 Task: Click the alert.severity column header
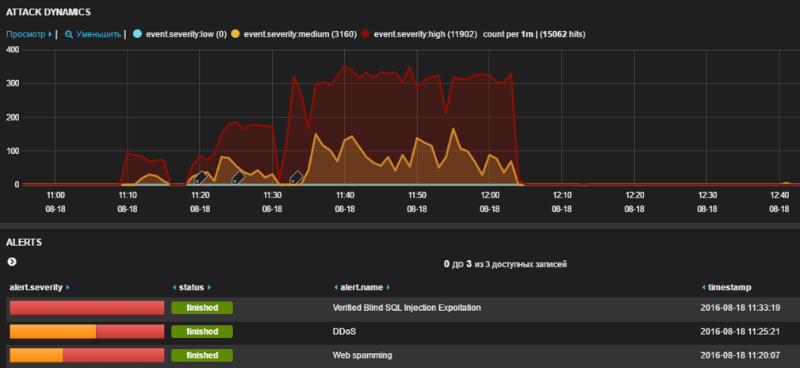click(x=36, y=287)
